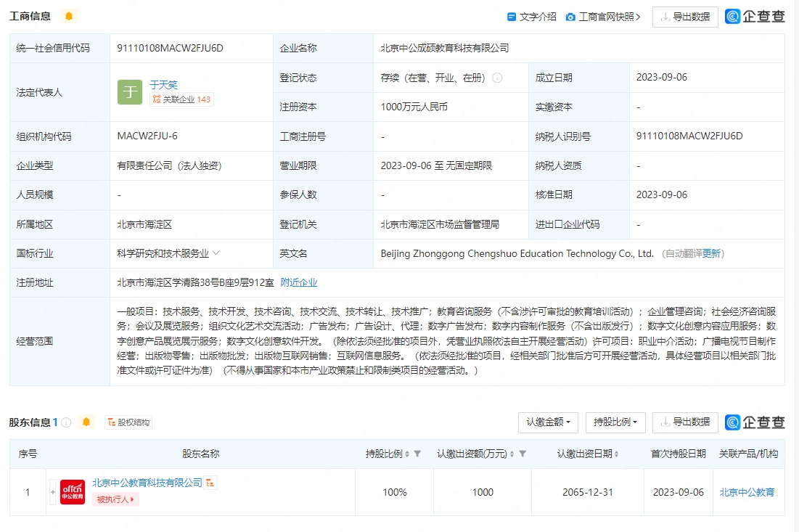The image size is (799, 532).
Task: Filter the 认缴出资额 column funnel icon
Action: pos(523,454)
